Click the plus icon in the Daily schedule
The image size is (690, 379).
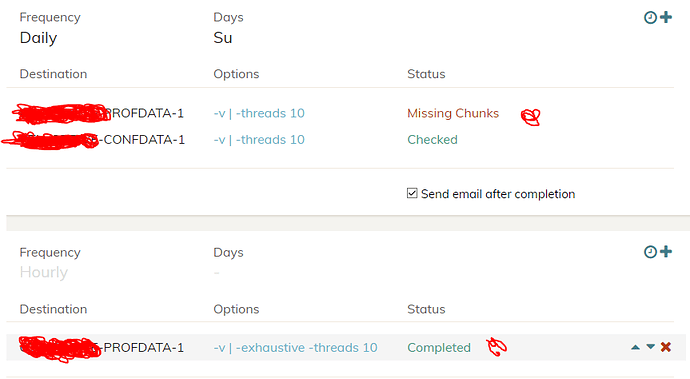pos(666,17)
